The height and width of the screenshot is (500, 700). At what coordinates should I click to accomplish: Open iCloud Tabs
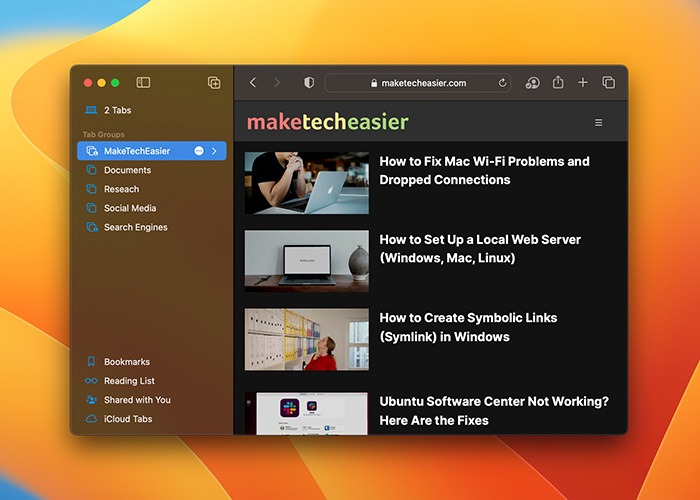click(152, 419)
